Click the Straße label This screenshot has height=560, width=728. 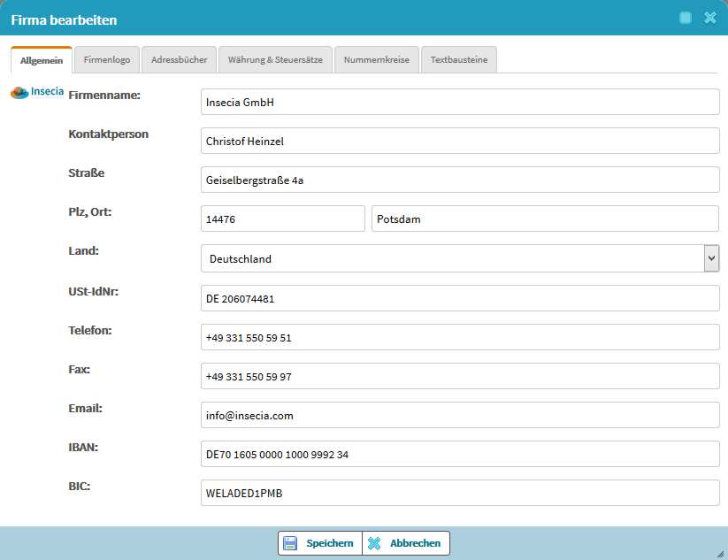(87, 173)
